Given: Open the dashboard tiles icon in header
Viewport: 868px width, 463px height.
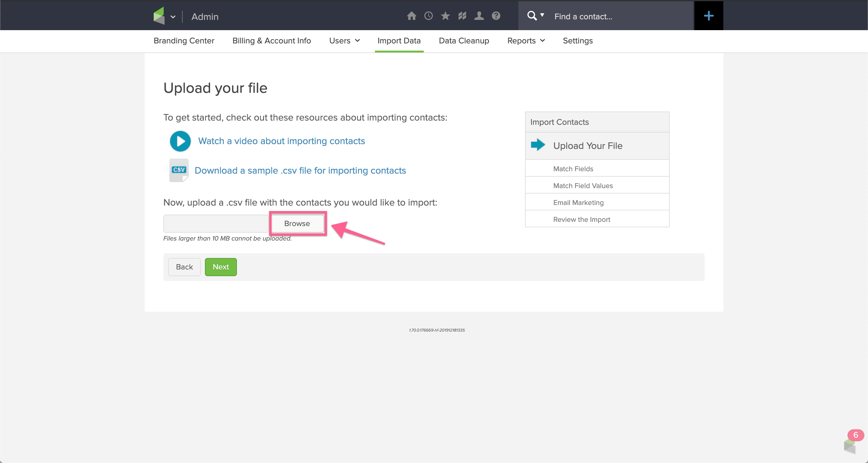Looking at the screenshot, I should (462, 16).
